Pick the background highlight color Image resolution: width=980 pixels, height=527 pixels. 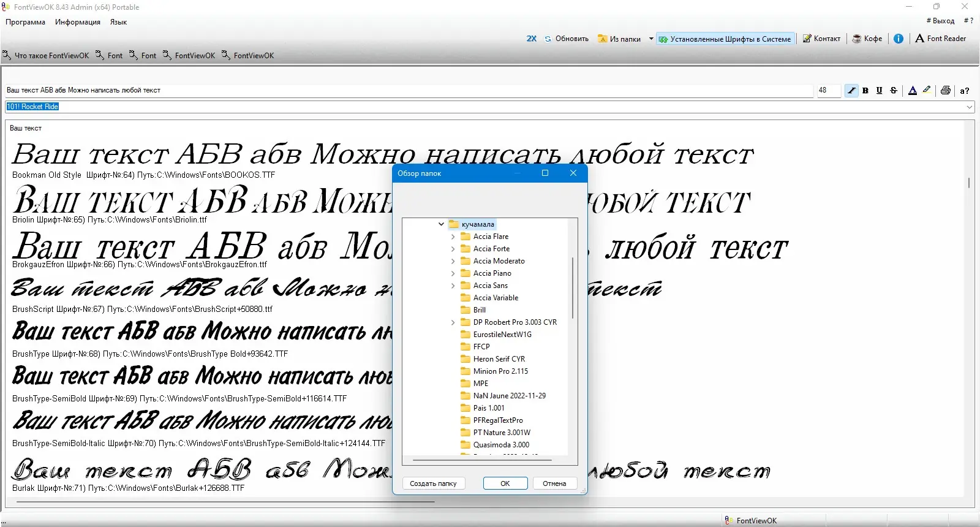[x=927, y=90]
